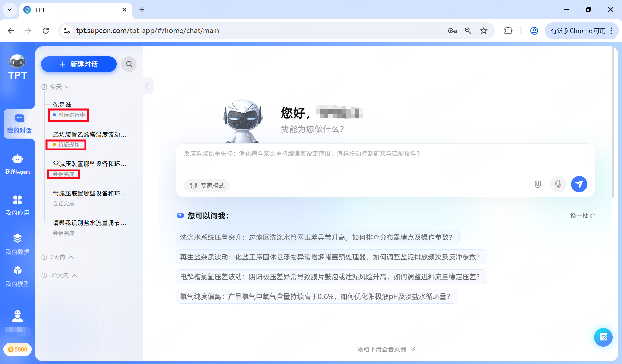Open the Chrome profile menu
This screenshot has width=622, height=364.
(x=534, y=30)
